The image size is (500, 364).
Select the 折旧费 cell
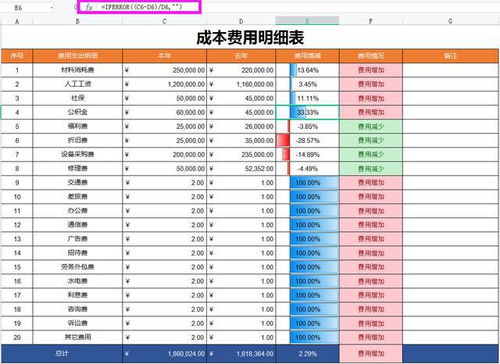[78, 140]
